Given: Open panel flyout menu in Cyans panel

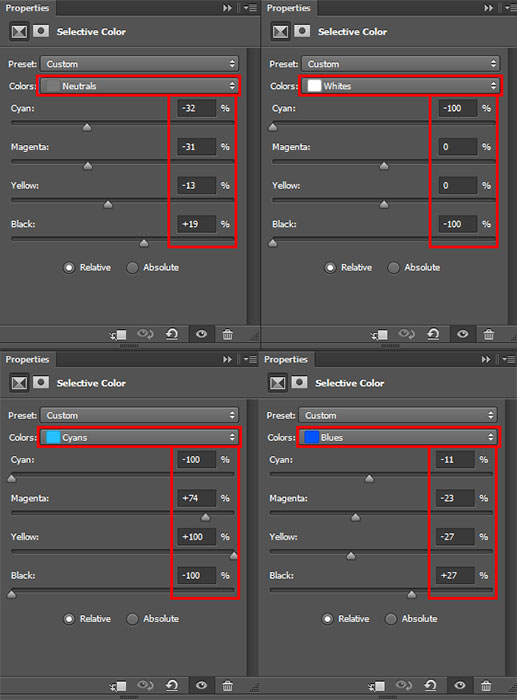Looking at the screenshot, I should coord(250,359).
